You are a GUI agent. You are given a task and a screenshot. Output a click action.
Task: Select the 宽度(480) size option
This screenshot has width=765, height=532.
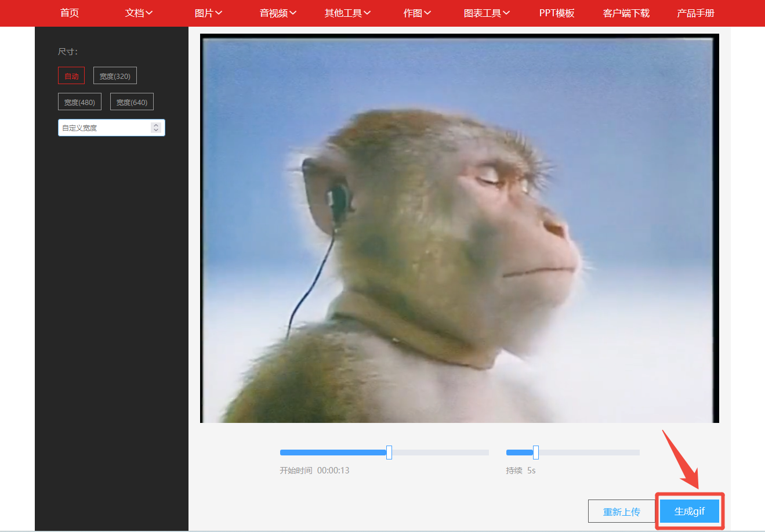[79, 102]
